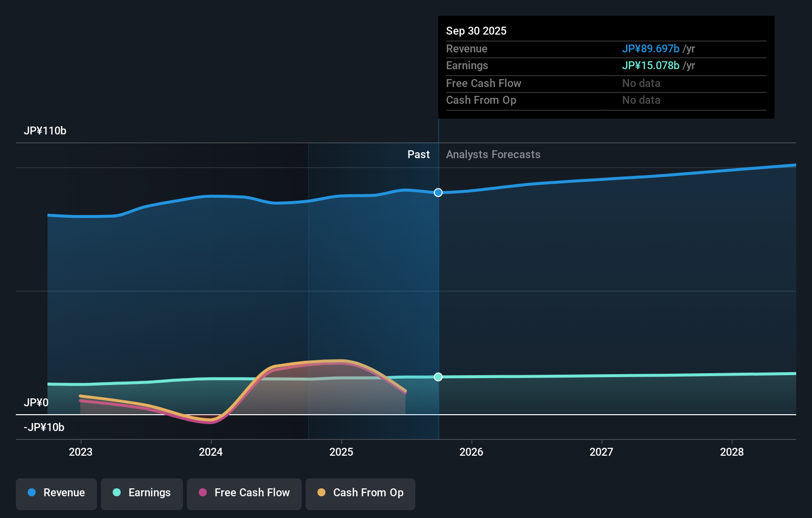
Task: Select the Earnings data point marker on the chart
Action: 438,377
